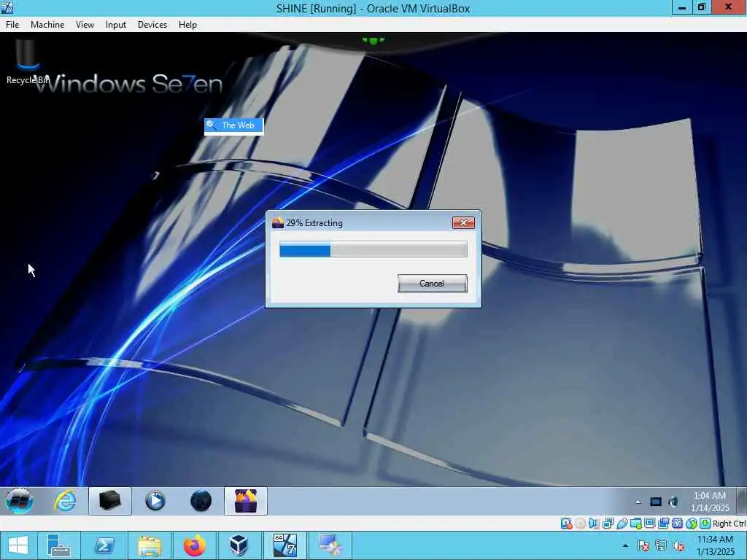Image resolution: width=747 pixels, height=560 pixels.
Task: Close the 29% Extracting dialog
Action: tap(463, 223)
